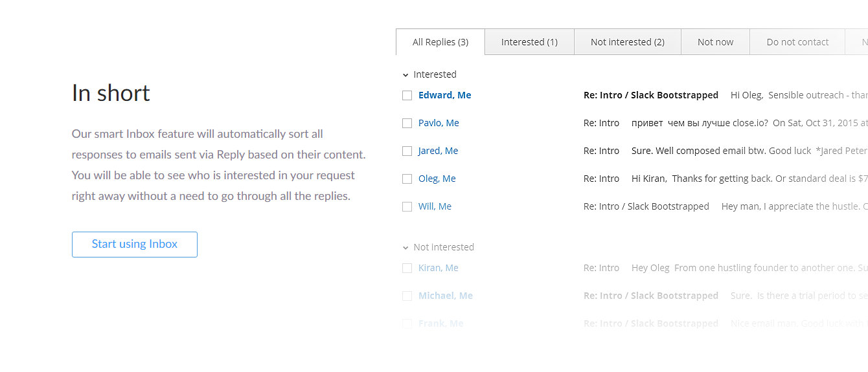Tick the checkbox next to Edward, Me
Image resolution: width=868 pixels, height=372 pixels.
pyautogui.click(x=407, y=96)
